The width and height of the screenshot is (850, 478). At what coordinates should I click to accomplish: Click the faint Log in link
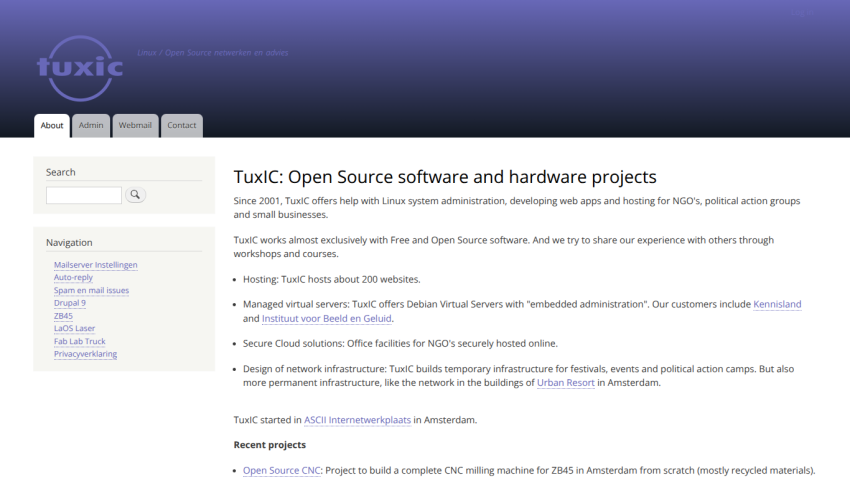click(x=803, y=13)
